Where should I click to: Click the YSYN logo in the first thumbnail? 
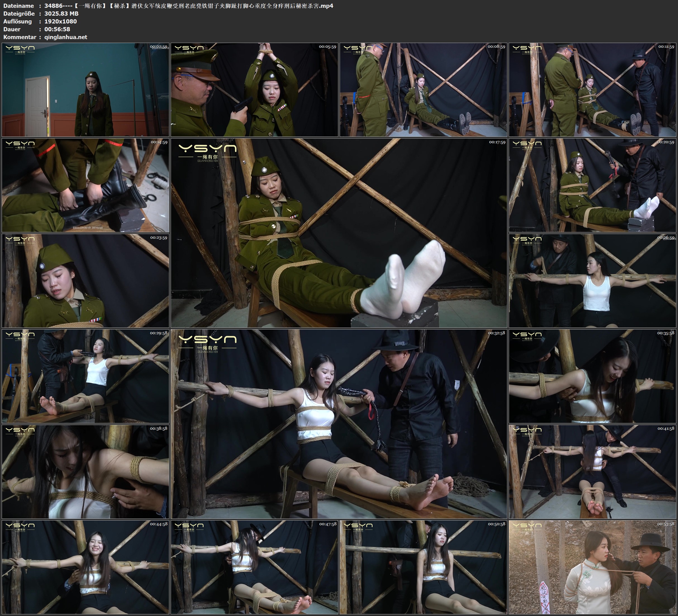pos(20,49)
